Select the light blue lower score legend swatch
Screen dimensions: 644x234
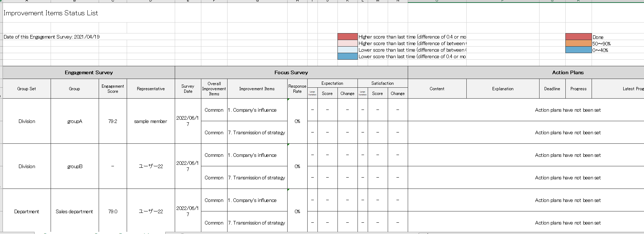coord(347,50)
